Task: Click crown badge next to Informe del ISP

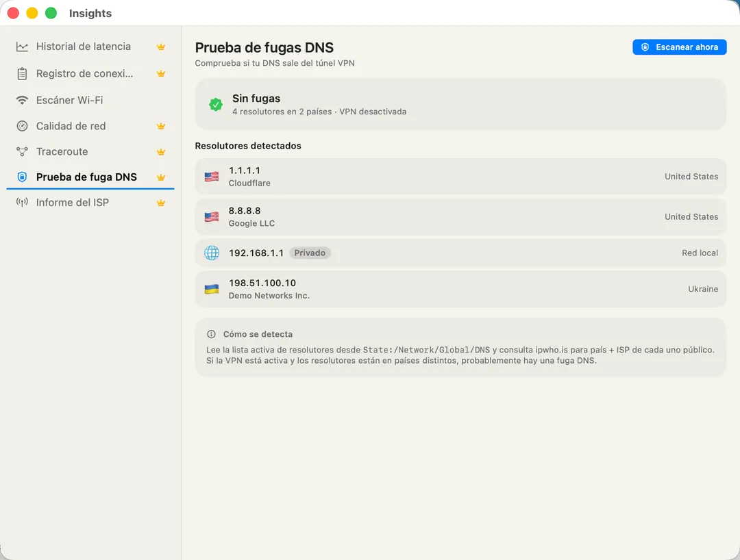Action: tap(161, 203)
